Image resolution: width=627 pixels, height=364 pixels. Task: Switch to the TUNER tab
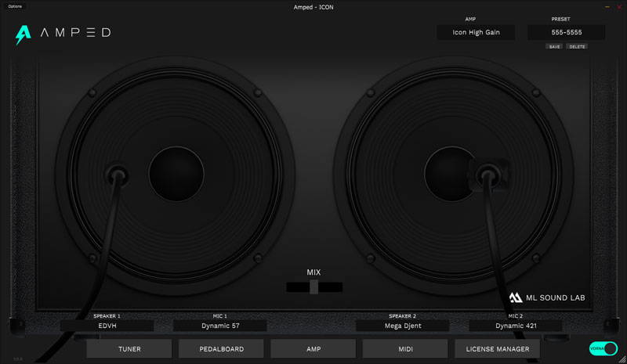click(x=129, y=349)
